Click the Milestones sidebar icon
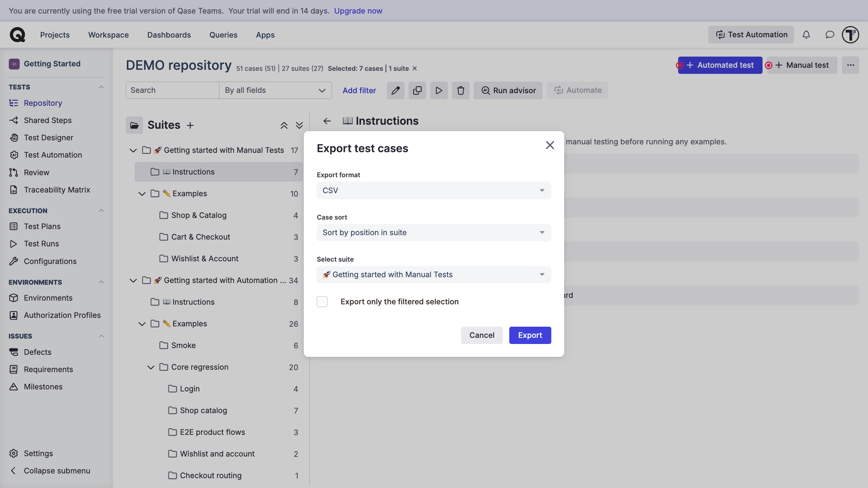Viewport: 868px width, 488px height. point(14,387)
